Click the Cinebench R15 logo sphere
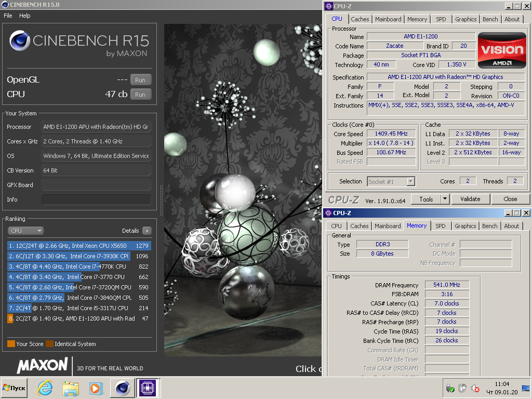 [x=19, y=41]
